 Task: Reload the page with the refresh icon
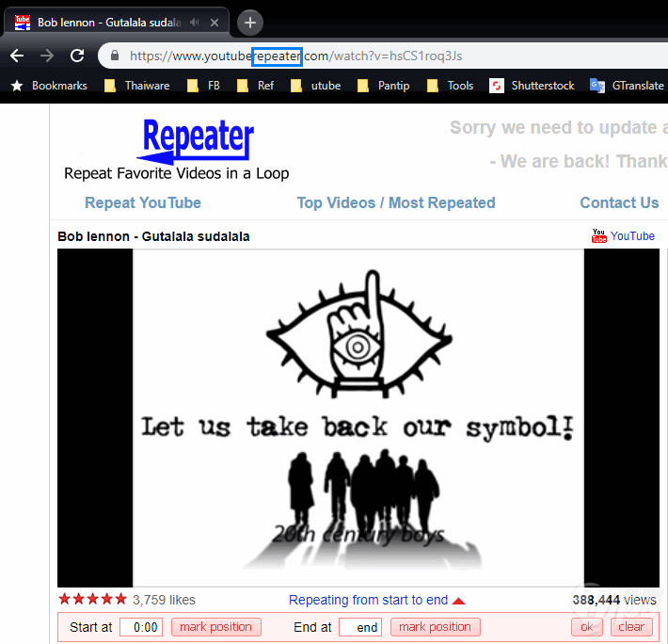[x=77, y=56]
